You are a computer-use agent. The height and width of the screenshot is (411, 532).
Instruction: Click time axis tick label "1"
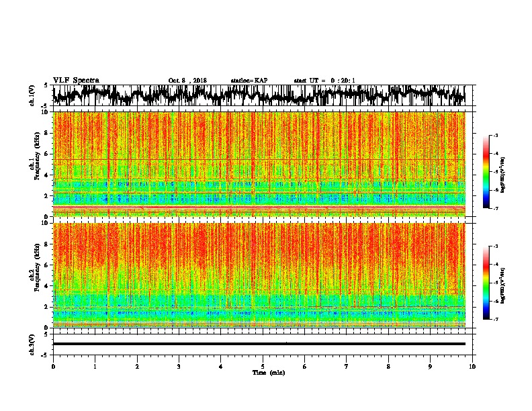(95, 367)
